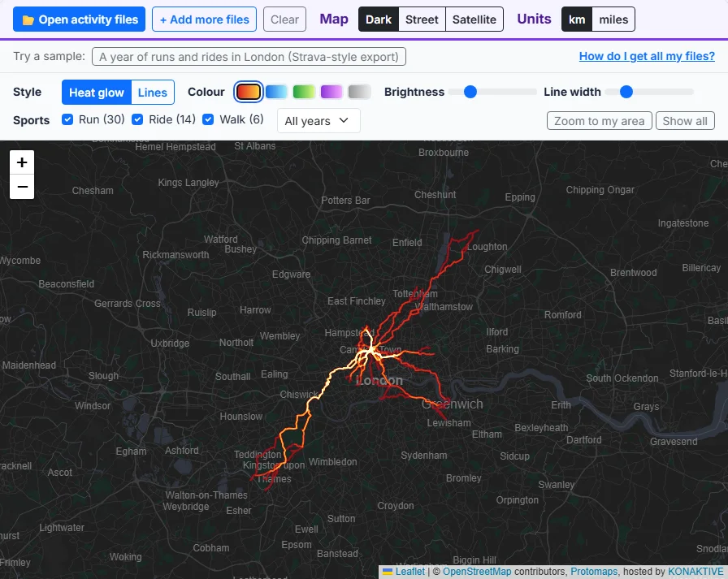Switch map to Dark mode

pyautogui.click(x=379, y=19)
